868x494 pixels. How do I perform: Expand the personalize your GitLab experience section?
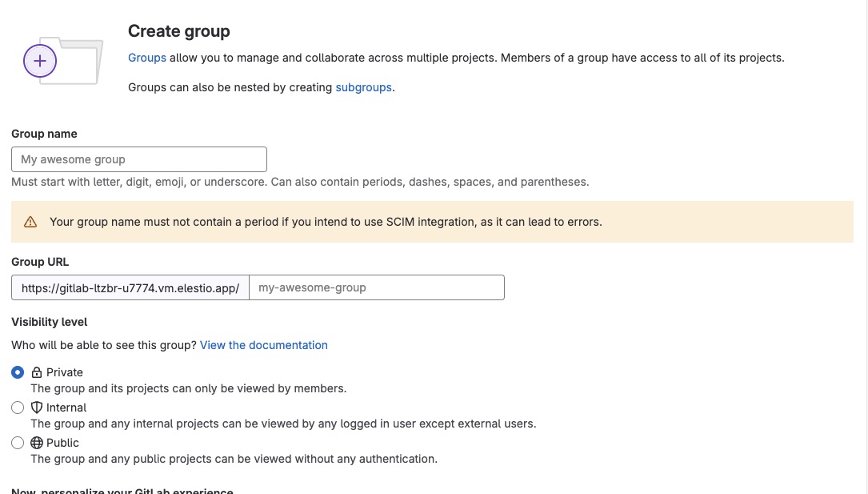tap(122, 490)
